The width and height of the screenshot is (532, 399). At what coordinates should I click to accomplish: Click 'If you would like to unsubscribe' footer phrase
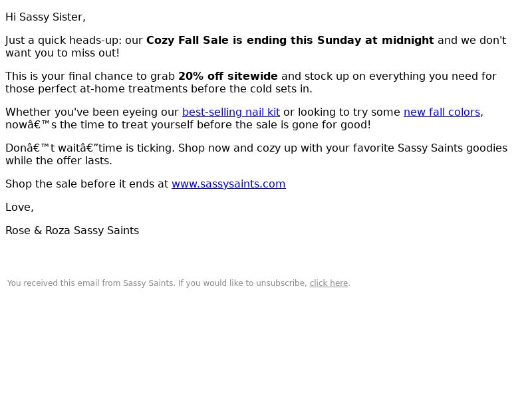point(243,283)
